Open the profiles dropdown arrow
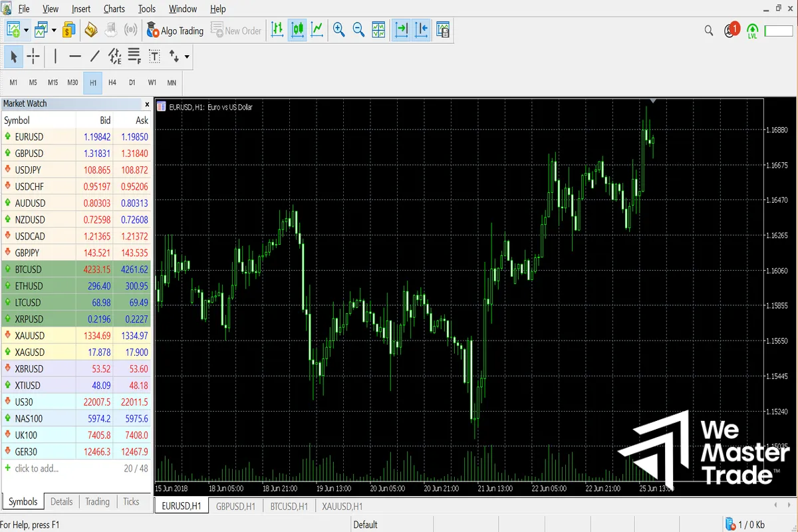This screenshot has width=798, height=532. 54,31
